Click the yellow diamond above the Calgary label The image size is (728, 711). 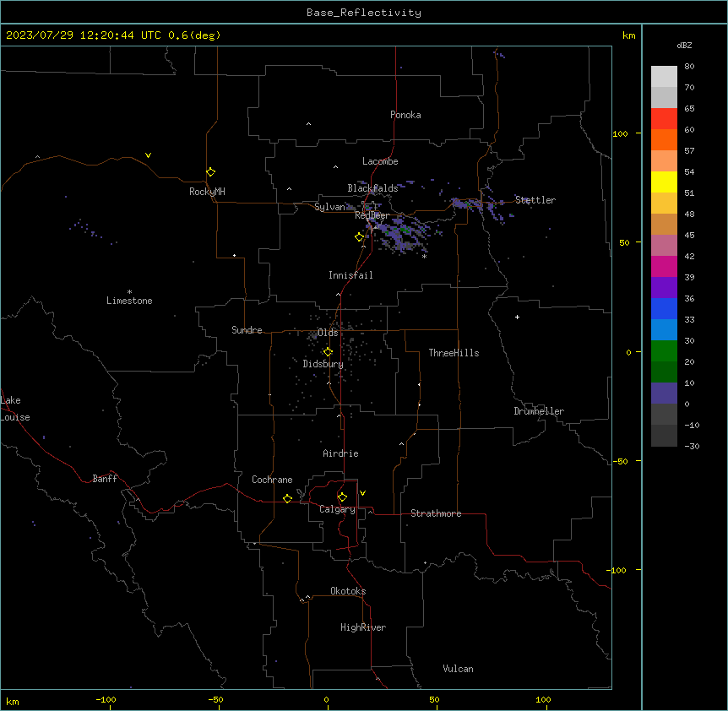(x=342, y=497)
